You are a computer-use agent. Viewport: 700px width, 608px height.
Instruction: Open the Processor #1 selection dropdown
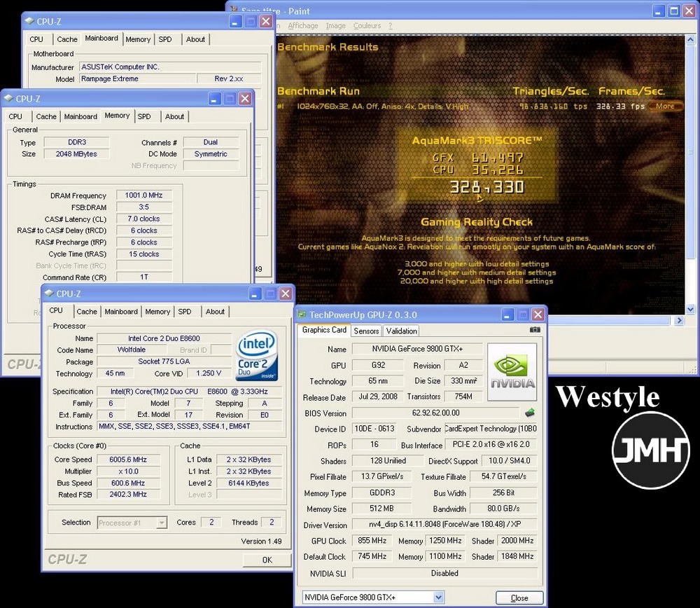[162, 523]
